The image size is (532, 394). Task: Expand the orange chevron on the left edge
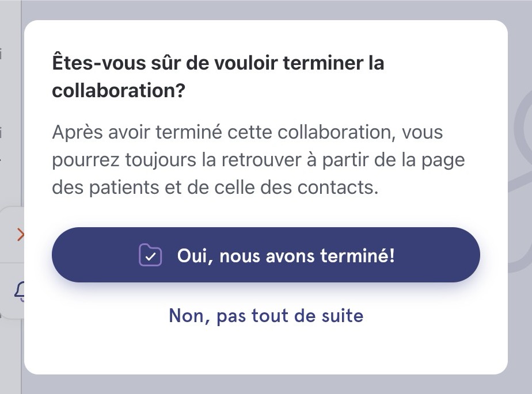point(20,234)
